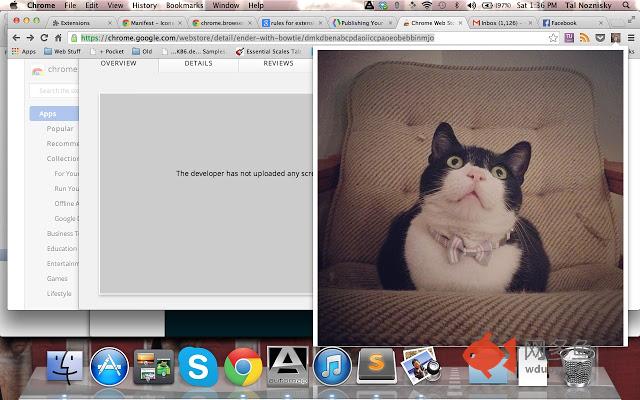Open Games category in sidebar
Image resolution: width=640 pixels, height=400 pixels.
point(57,278)
